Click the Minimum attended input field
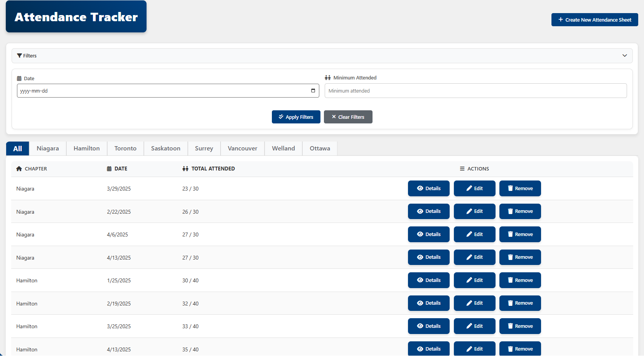 click(x=475, y=91)
